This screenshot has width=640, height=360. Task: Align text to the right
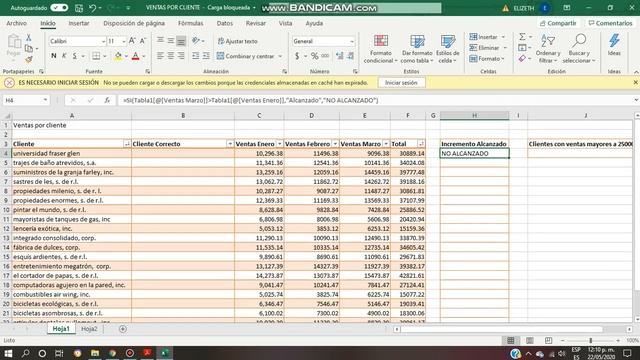tap(181, 56)
